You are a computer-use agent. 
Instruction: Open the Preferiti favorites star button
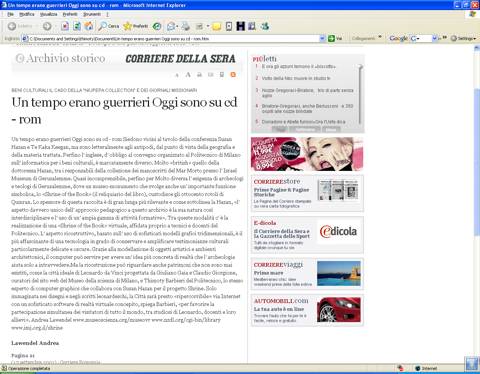[135, 26]
